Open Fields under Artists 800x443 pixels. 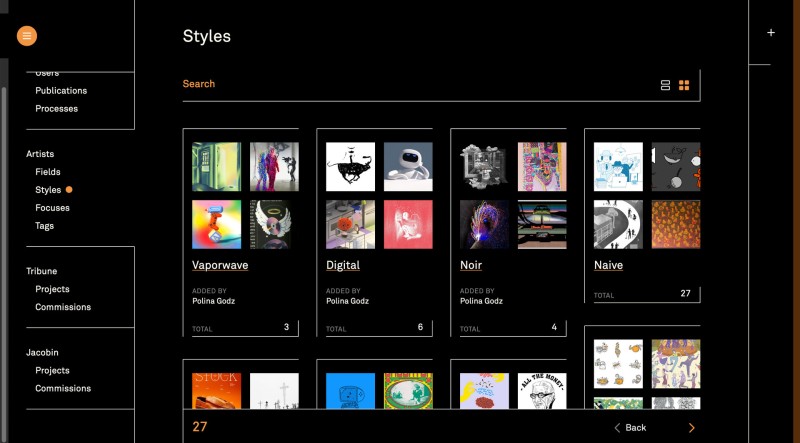(48, 172)
